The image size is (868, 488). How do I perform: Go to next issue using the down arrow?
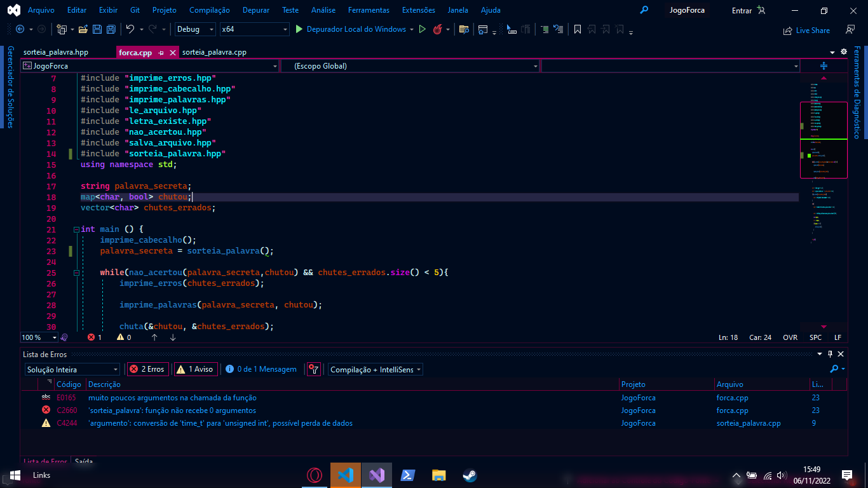[173, 337]
